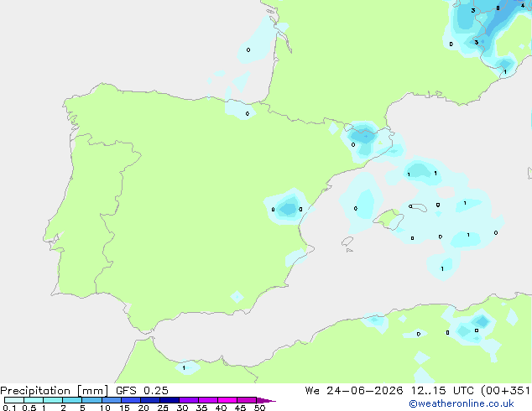This screenshot has height=411, width=532.
Task: Select the 10–15 mm legend swatch
Action: (x=111, y=400)
